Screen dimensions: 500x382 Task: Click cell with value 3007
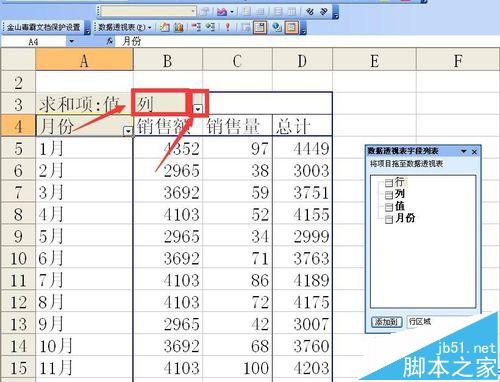[x=302, y=324]
